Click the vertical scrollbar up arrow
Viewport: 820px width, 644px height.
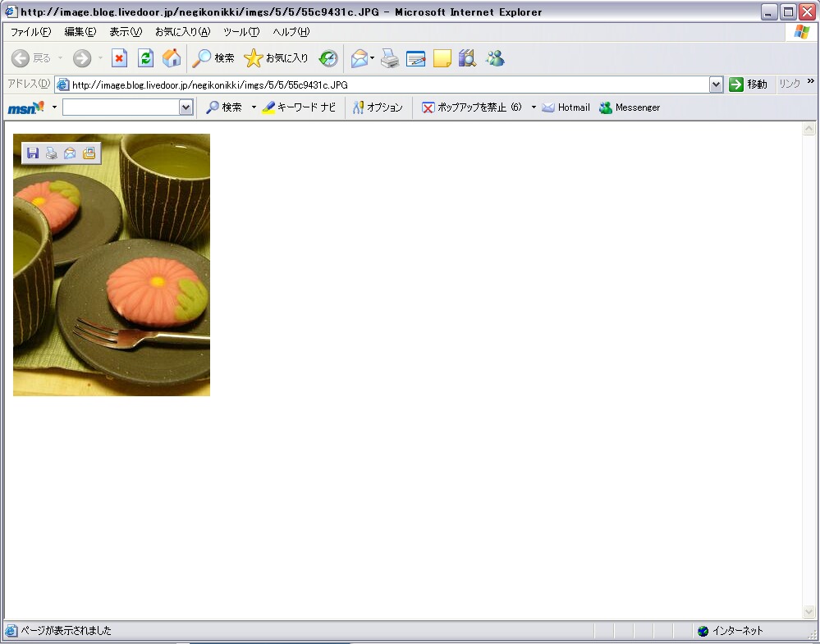(809, 129)
